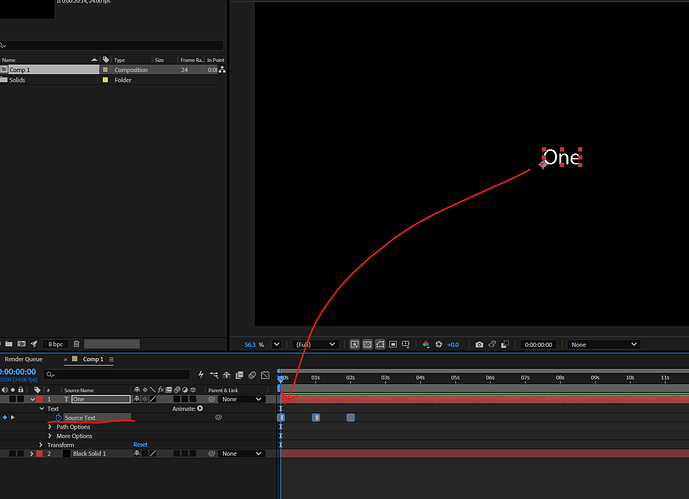Toggle Draft 3D lightning icon in timeline
The height and width of the screenshot is (499, 689).
click(x=201, y=375)
